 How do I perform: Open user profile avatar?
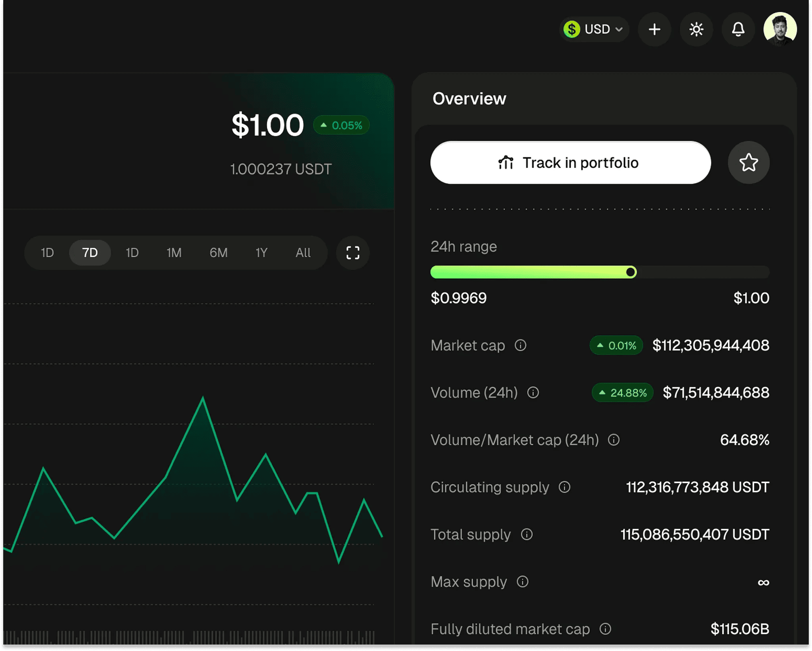[x=780, y=29]
